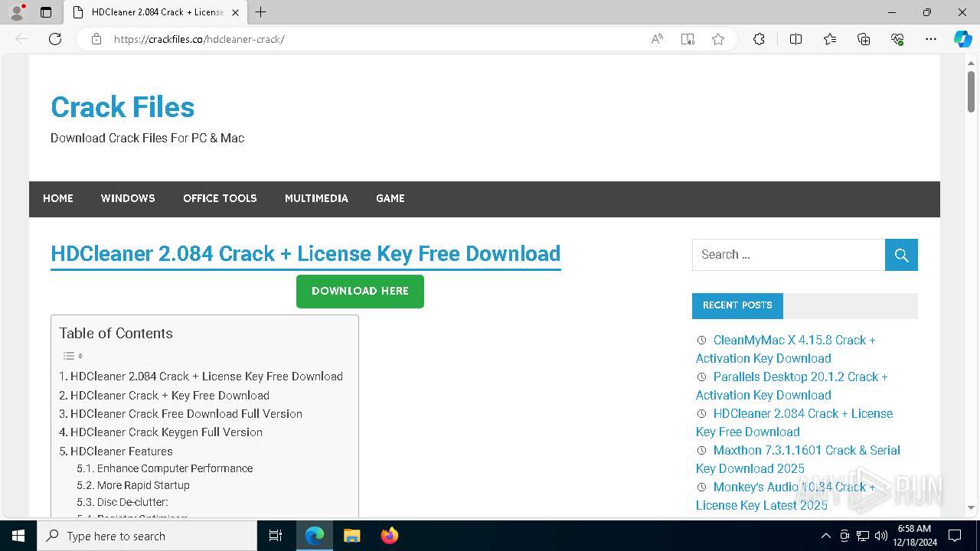This screenshot has width=980, height=551.
Task: Open Collections icon
Action: 864,39
